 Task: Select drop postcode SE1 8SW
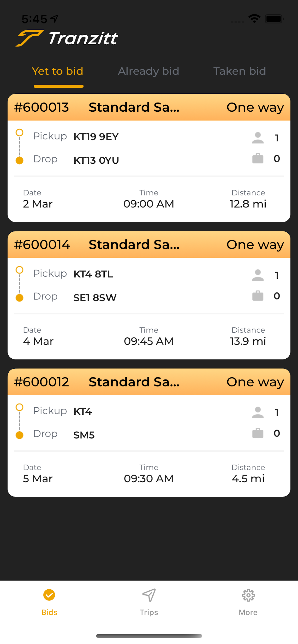coord(95,298)
